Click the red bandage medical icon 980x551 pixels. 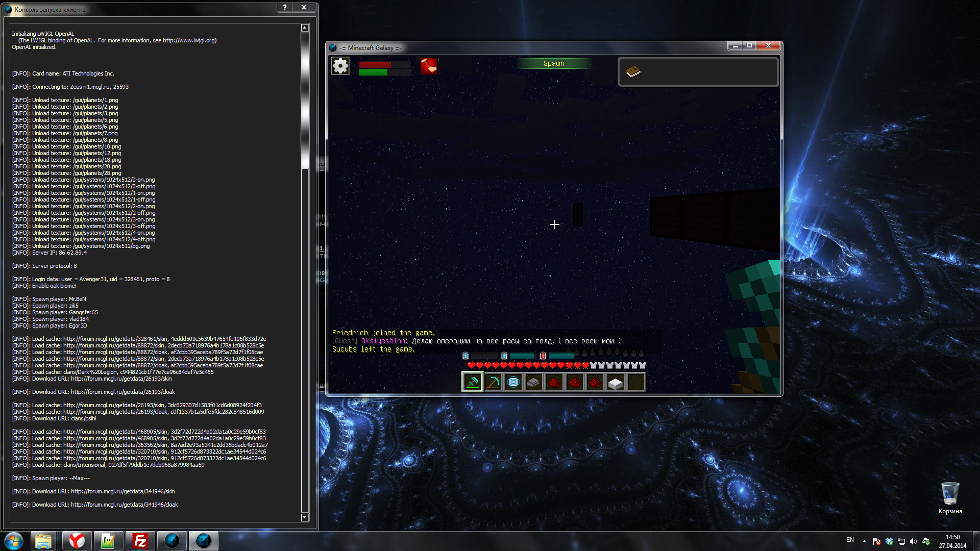point(428,66)
